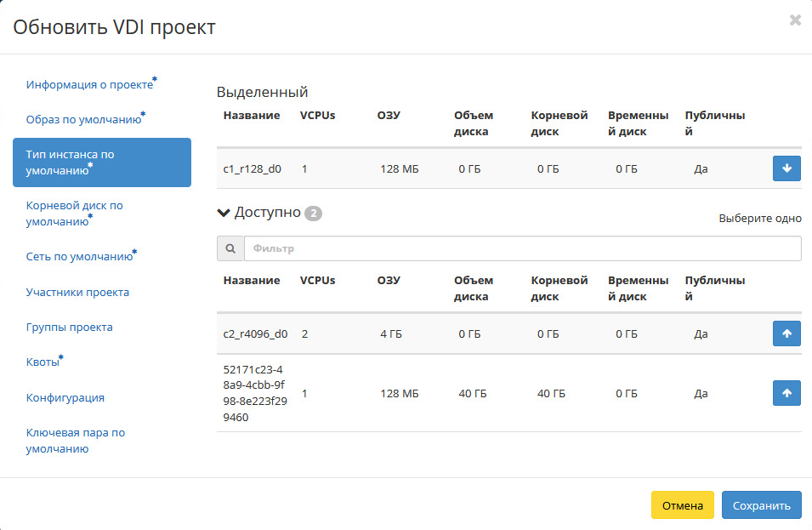
Task: Close the Обновить VDI проект dialog
Action: point(795,20)
